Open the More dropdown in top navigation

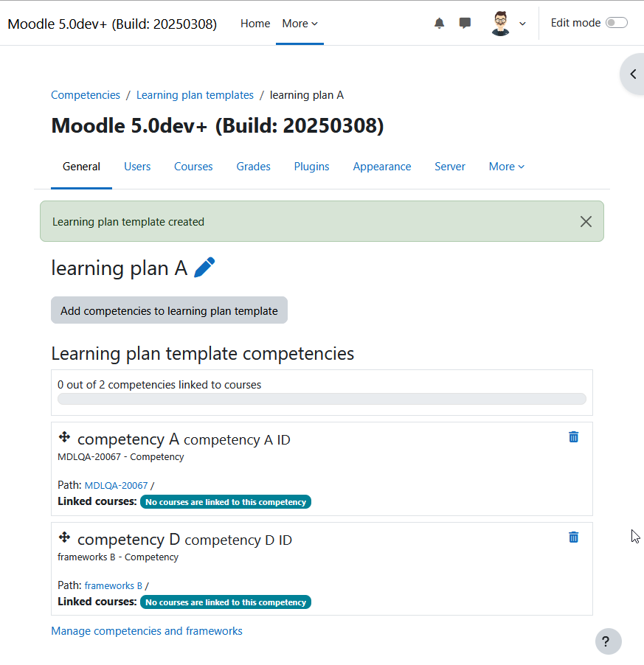tap(300, 24)
